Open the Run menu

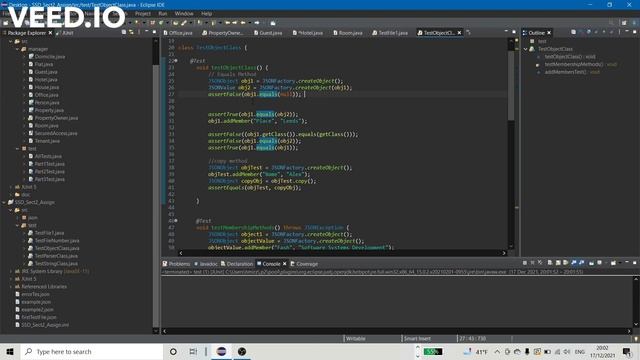162,13
